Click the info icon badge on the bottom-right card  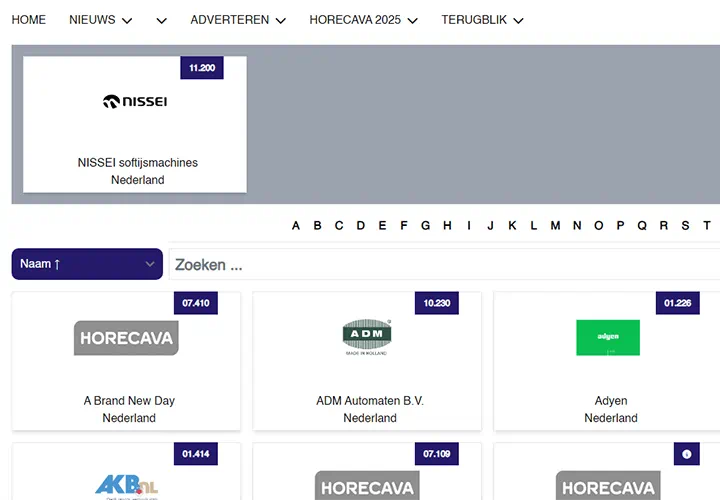click(687, 454)
